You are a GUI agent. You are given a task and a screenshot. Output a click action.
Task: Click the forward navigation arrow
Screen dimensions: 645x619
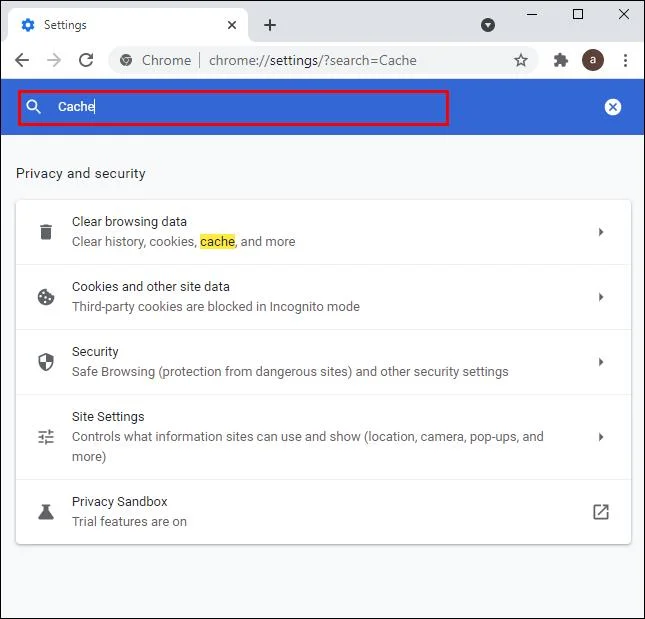point(54,60)
